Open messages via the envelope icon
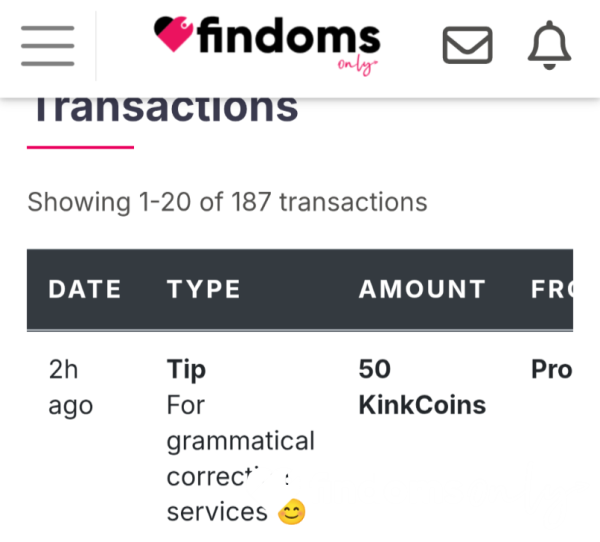600x542 pixels. [x=467, y=45]
